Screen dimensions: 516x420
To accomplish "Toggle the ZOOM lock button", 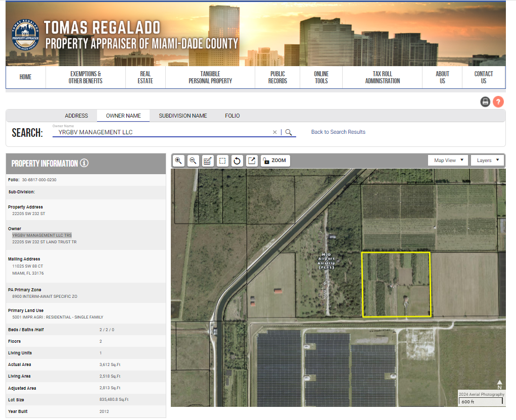I will click(275, 161).
